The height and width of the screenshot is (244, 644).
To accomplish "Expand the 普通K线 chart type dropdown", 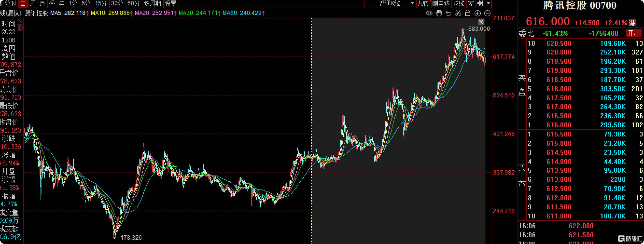I will coord(412,4).
